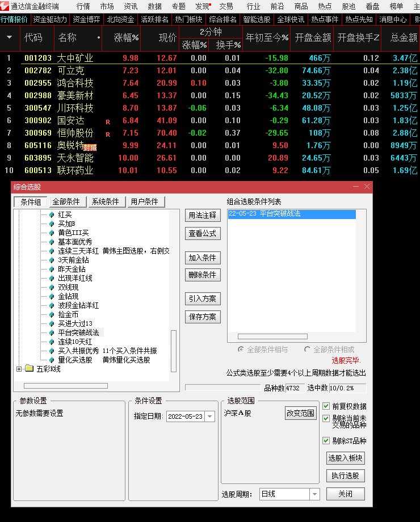Click horizontal scrollbar in 组合选股条件列表

click(272, 336)
